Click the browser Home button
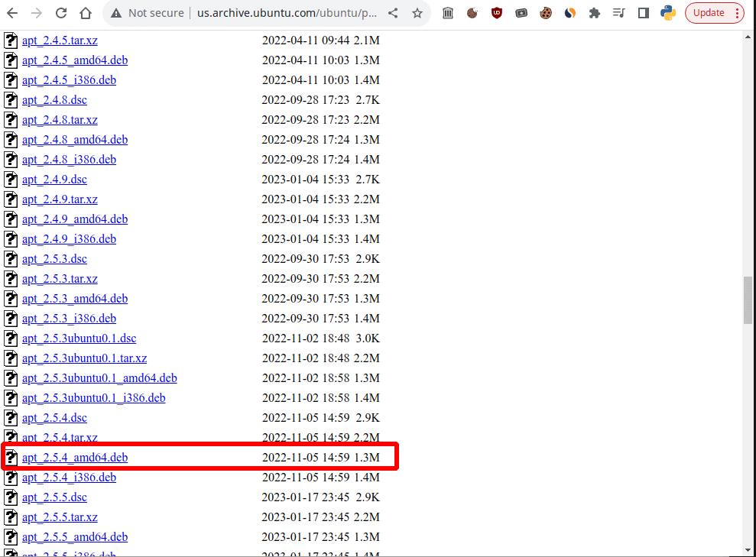756x557 pixels. pos(84,13)
